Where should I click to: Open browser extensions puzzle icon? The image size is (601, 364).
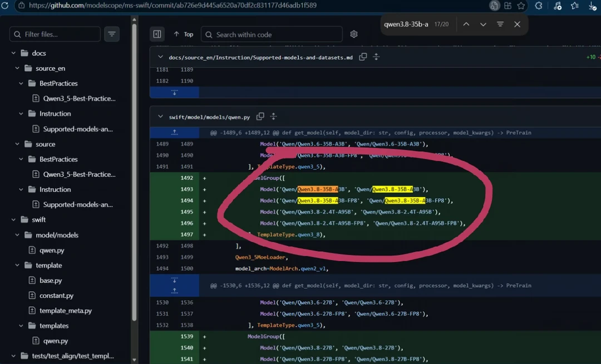click(539, 6)
